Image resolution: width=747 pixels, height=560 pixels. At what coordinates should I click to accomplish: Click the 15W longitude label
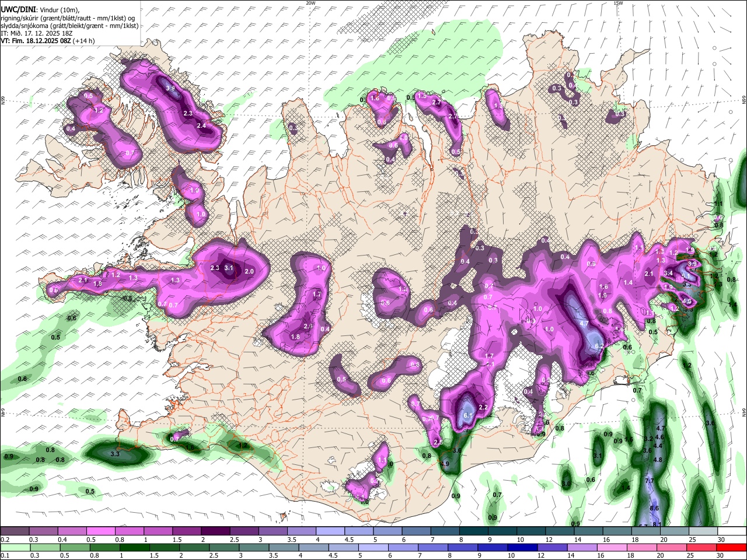click(618, 3)
